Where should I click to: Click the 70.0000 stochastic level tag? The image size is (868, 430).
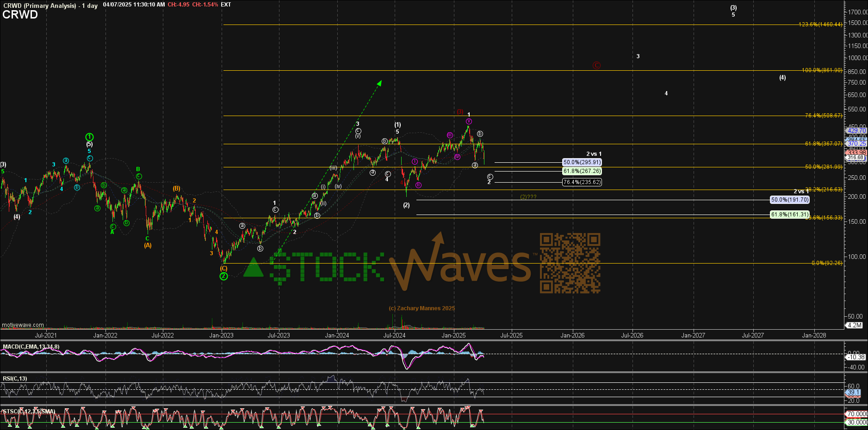click(857, 414)
